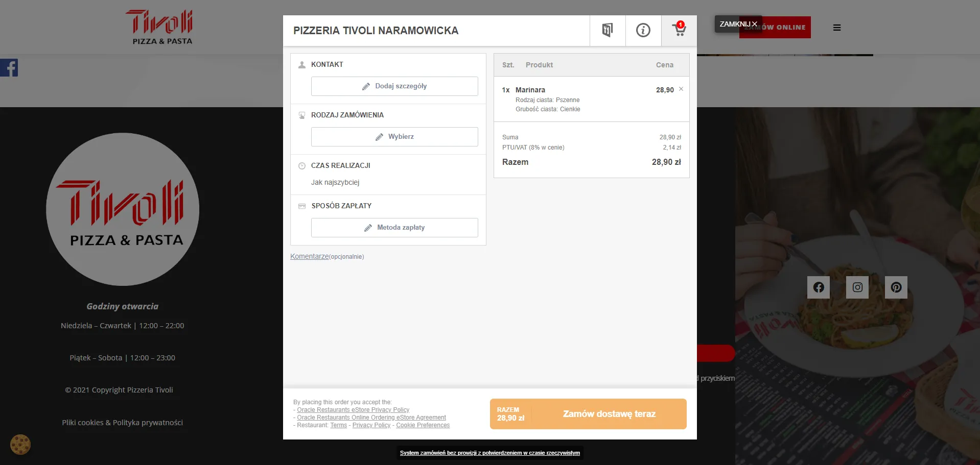Click the round Facebook social icon
980x465 pixels.
coord(819,287)
